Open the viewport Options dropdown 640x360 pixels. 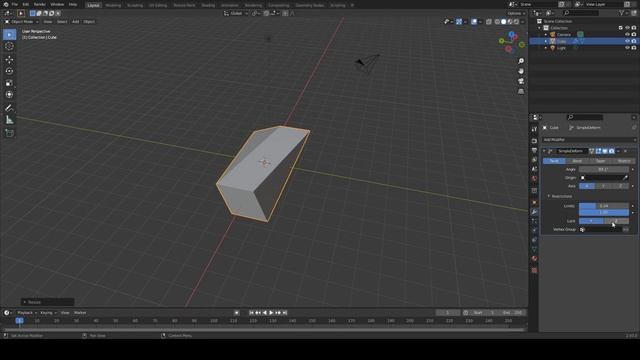coord(516,13)
